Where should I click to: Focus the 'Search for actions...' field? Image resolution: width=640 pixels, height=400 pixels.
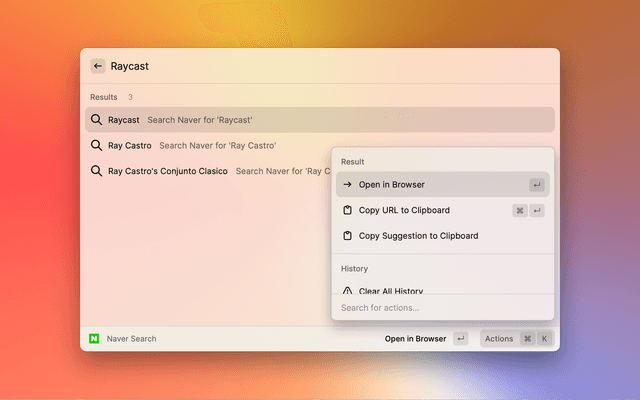(440, 308)
